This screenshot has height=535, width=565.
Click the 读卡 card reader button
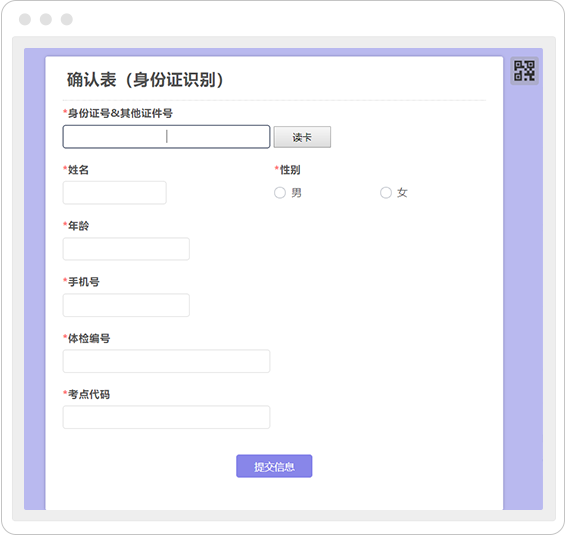coord(302,137)
